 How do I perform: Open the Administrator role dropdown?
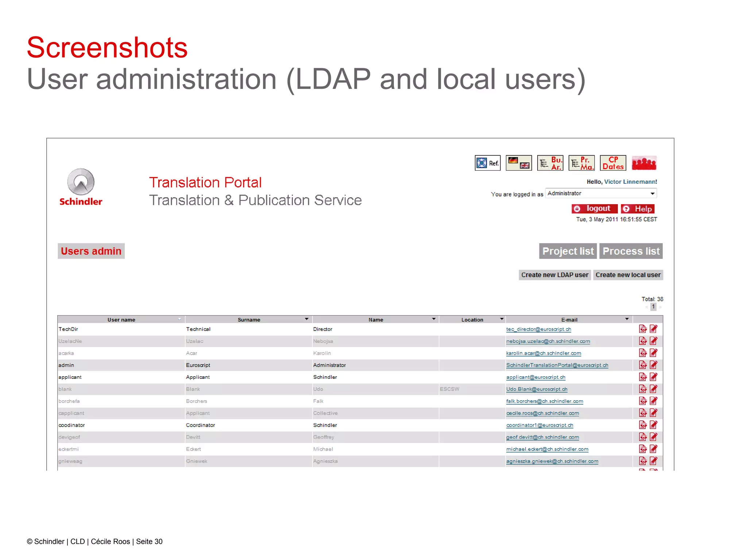coord(601,193)
